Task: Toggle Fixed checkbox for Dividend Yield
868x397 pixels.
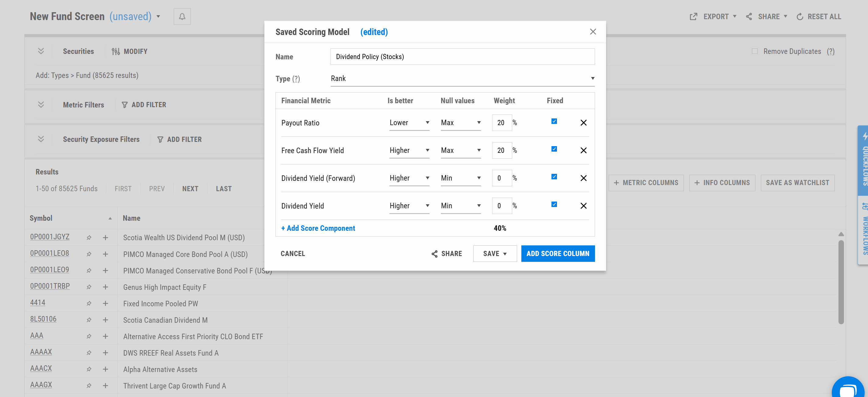Action: pyautogui.click(x=554, y=204)
